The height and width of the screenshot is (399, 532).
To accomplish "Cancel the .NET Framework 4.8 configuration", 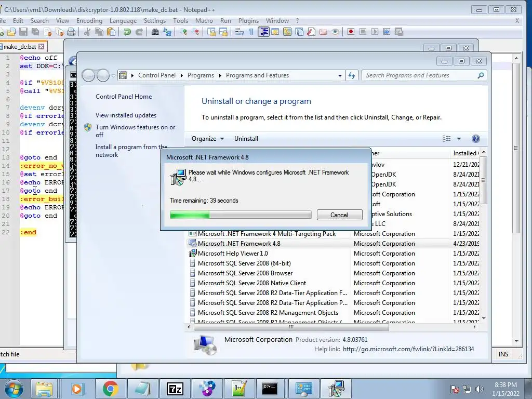I will point(339,215).
